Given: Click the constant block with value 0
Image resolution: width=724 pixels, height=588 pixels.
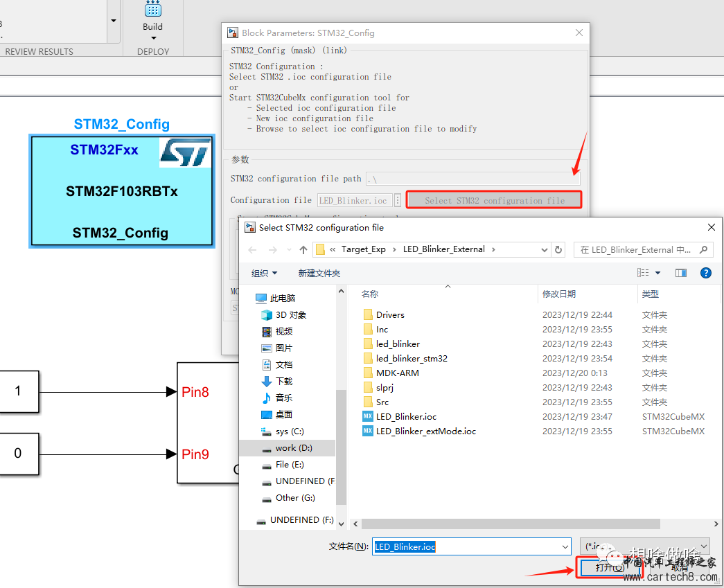Looking at the screenshot, I should (x=19, y=454).
